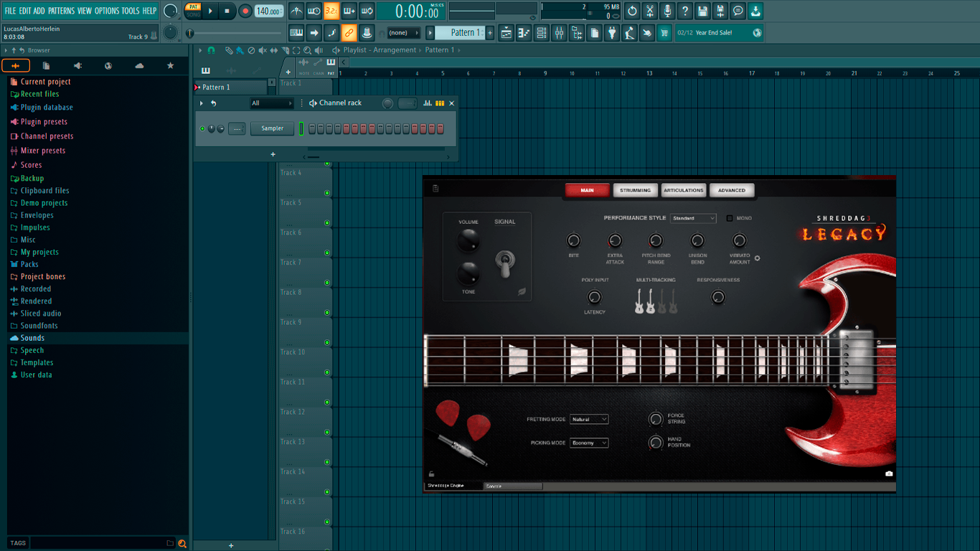The width and height of the screenshot is (980, 551).
Task: Select Sounds in the browser
Action: 32,338
